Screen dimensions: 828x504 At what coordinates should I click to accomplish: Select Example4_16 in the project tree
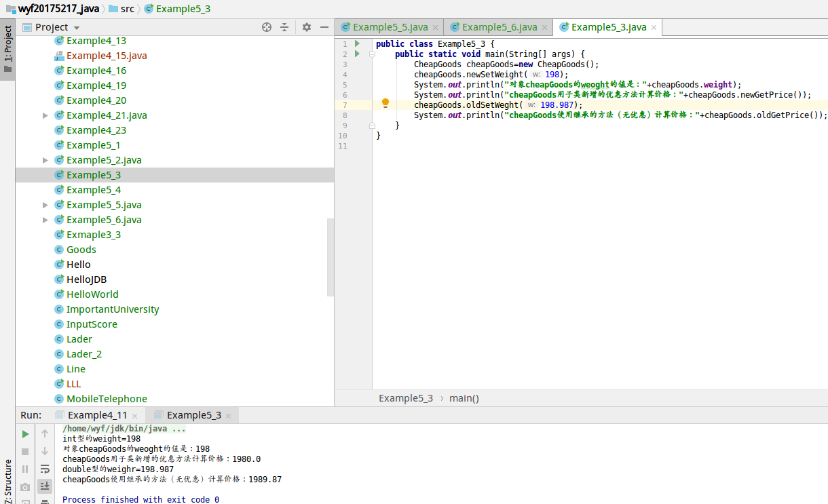pyautogui.click(x=96, y=71)
